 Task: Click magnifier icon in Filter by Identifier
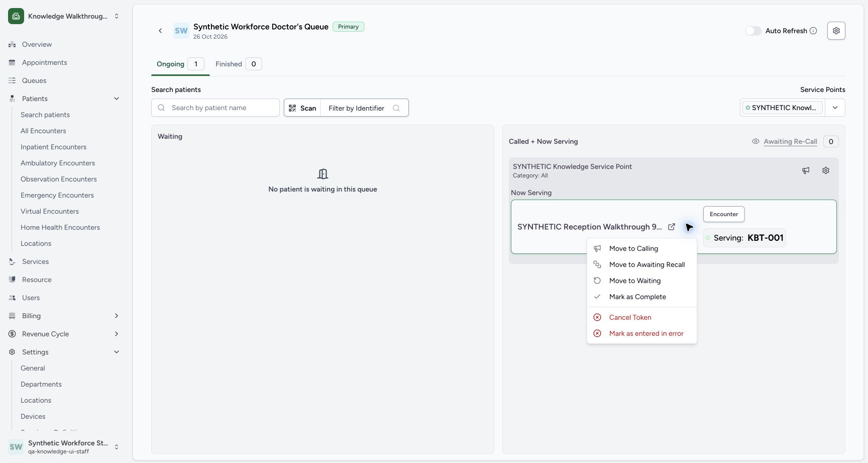[x=396, y=108]
